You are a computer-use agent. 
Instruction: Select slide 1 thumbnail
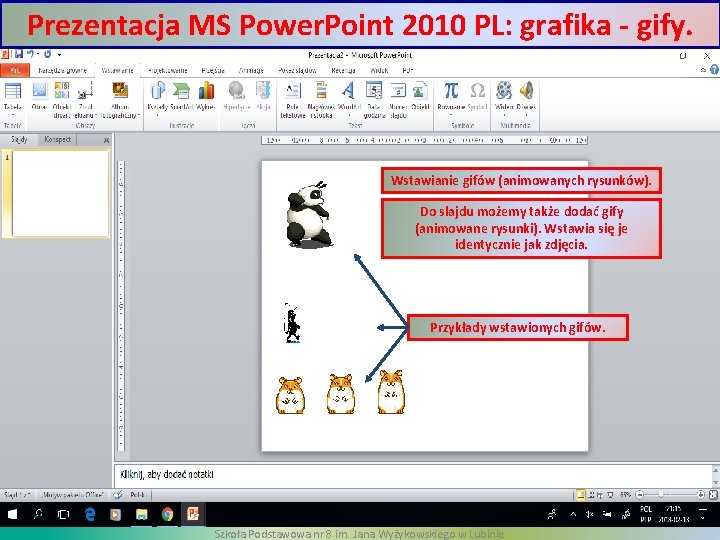60,193
